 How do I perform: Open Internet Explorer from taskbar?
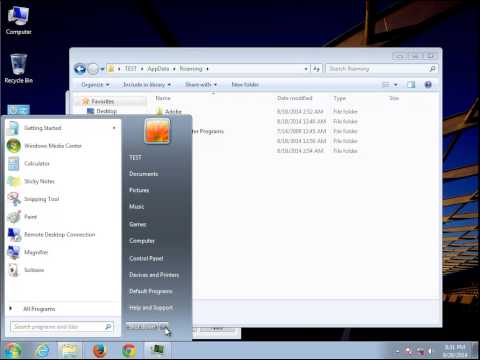click(42, 350)
